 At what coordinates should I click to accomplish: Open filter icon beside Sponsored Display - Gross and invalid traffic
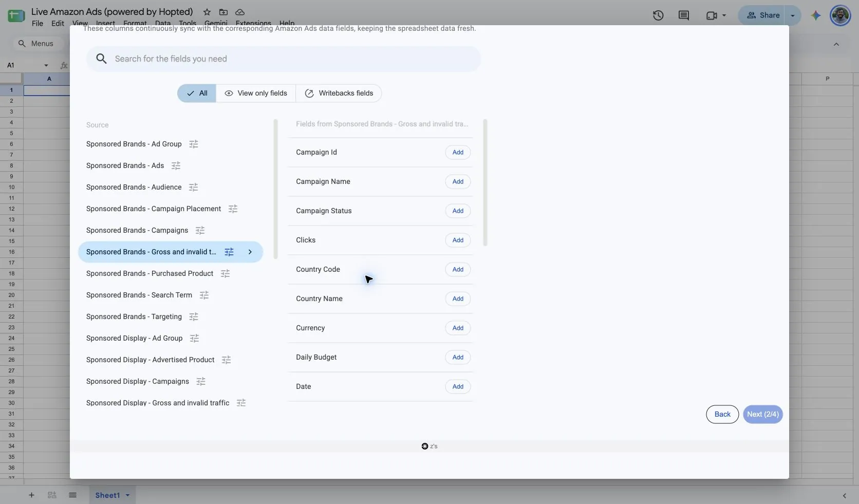tap(241, 403)
